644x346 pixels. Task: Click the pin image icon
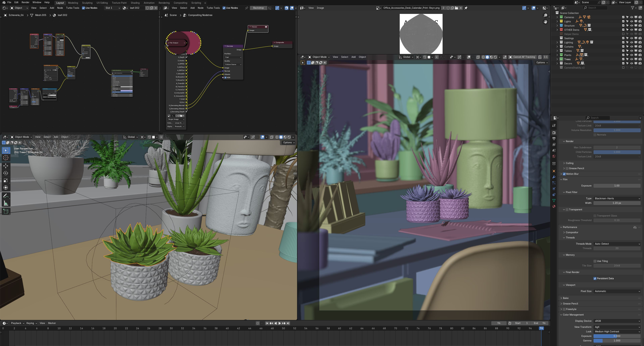coord(466,8)
